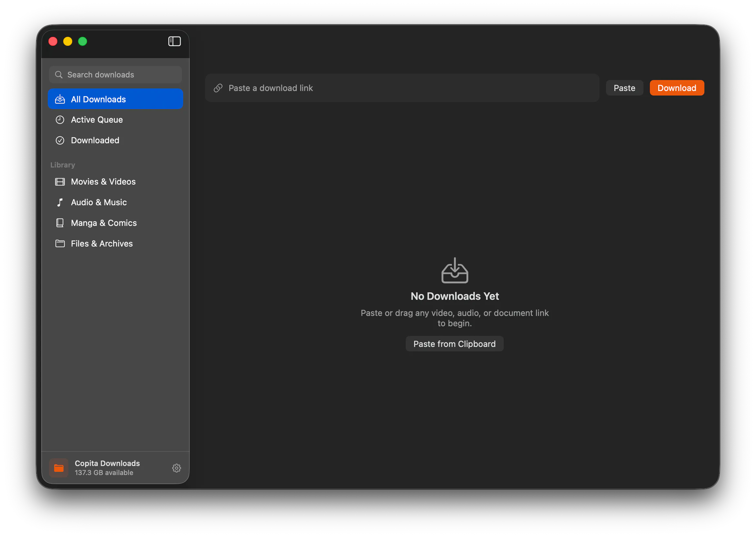Click the Copita Downloads storage label
This screenshot has height=537, width=756.
tap(107, 463)
